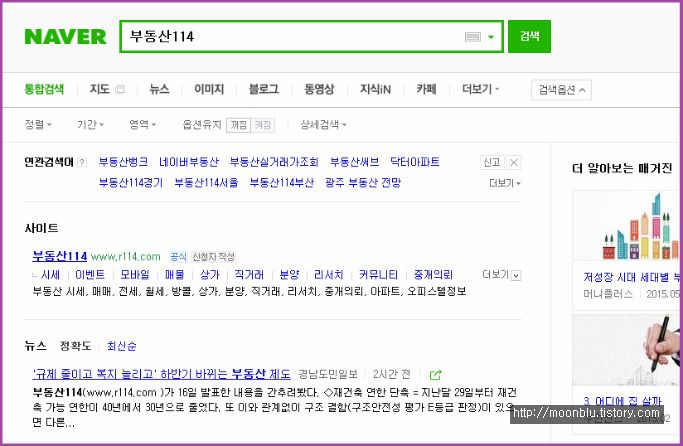The image size is (683, 446).
Task: Open the 시세 sublink
Action: point(50,275)
